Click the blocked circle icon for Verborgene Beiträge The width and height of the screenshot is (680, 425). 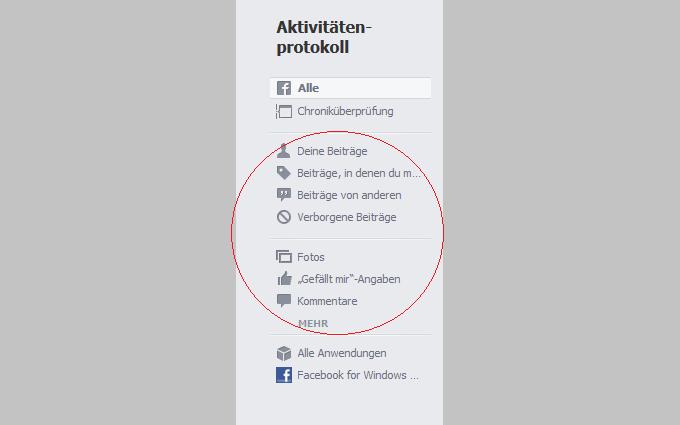pos(284,217)
